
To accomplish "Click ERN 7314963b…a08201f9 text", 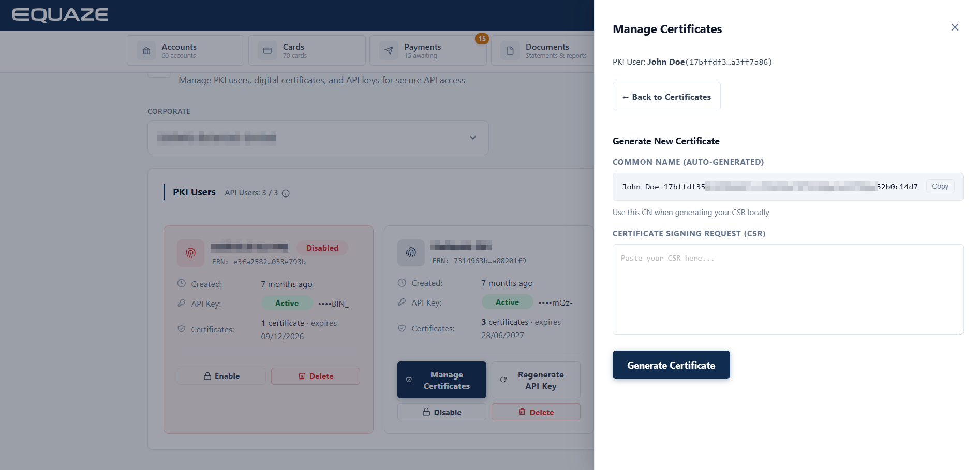I will click(x=479, y=261).
